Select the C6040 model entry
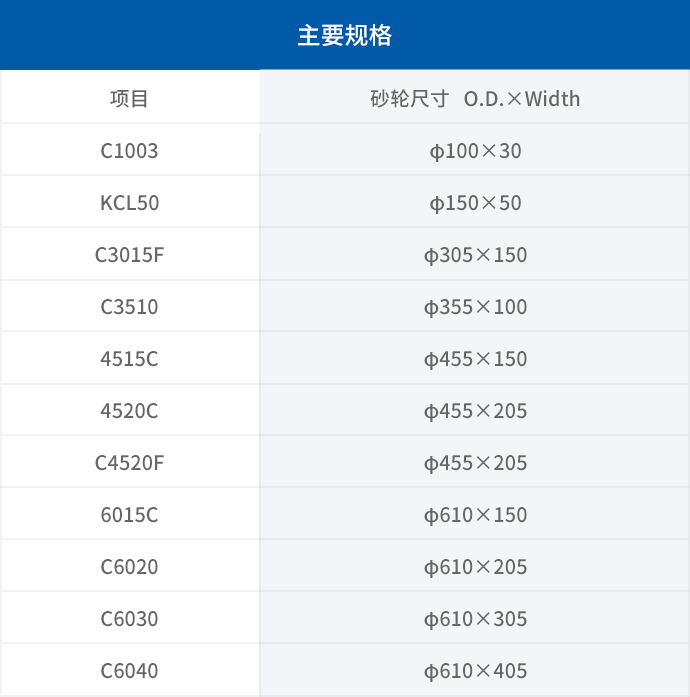 pyautogui.click(x=129, y=671)
